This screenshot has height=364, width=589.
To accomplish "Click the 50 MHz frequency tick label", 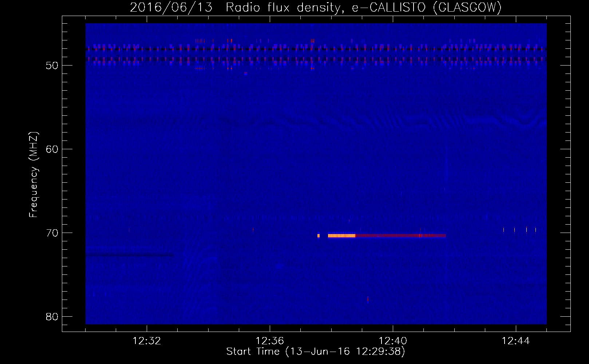I will [x=52, y=66].
